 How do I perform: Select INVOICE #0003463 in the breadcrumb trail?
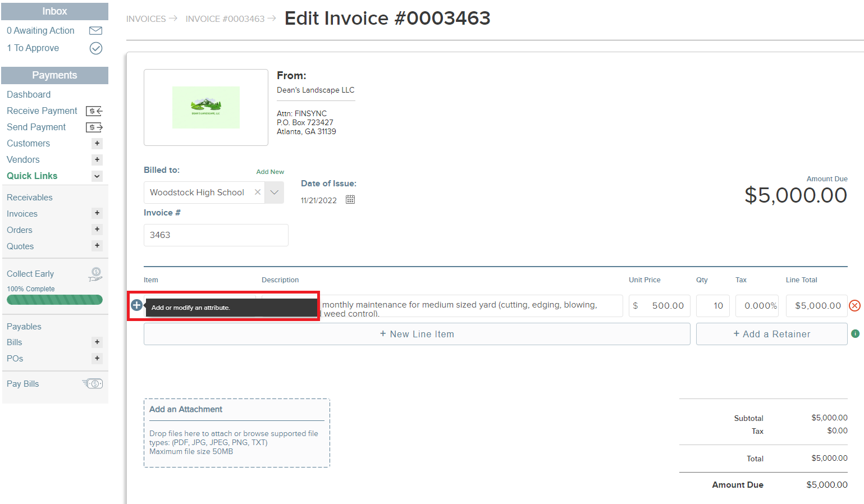tap(225, 19)
